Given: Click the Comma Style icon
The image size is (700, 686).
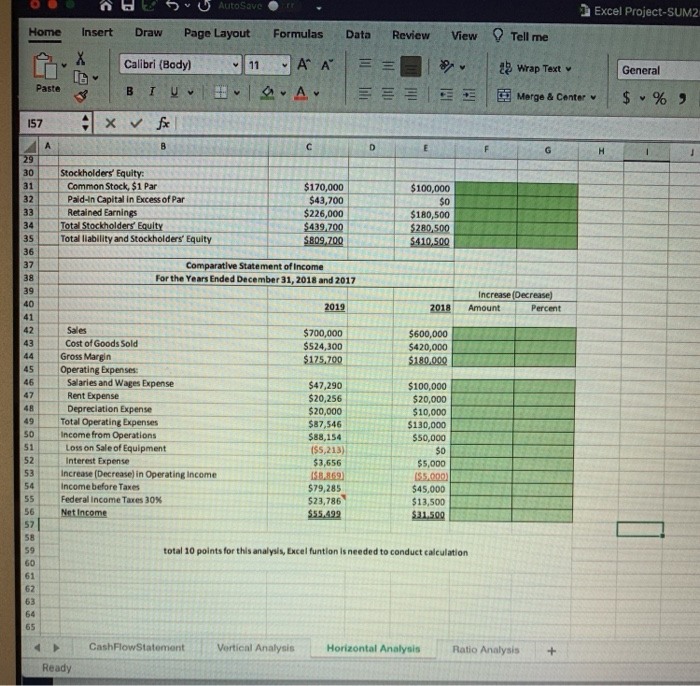Looking at the screenshot, I should pyautogui.click(x=682, y=99).
